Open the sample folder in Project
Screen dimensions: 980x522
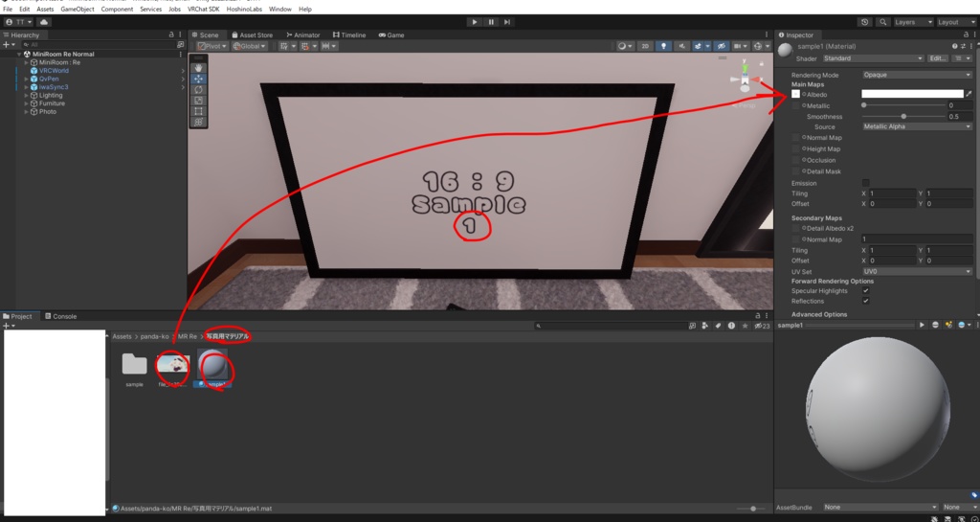[x=134, y=364]
